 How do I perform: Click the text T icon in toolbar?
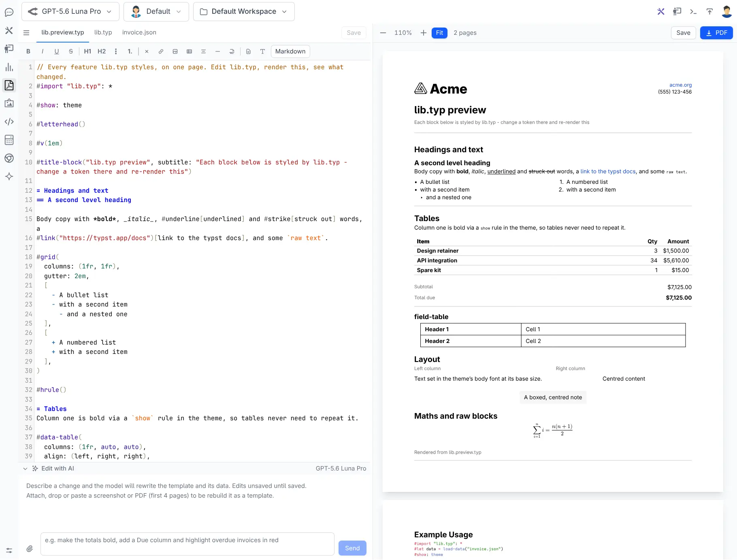(x=262, y=51)
